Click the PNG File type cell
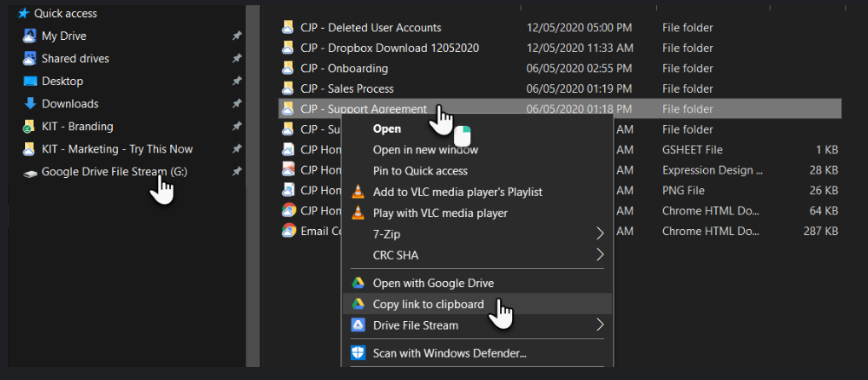The image size is (868, 380). pos(684,191)
